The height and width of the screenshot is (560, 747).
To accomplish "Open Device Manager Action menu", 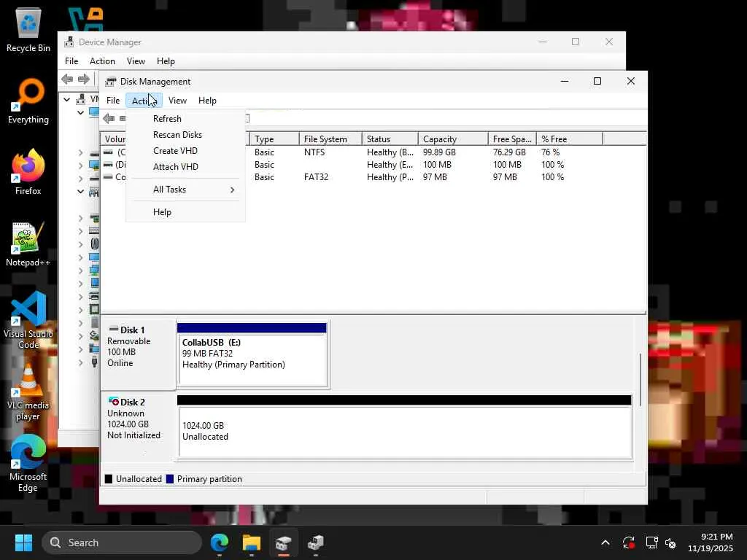I will (x=102, y=61).
